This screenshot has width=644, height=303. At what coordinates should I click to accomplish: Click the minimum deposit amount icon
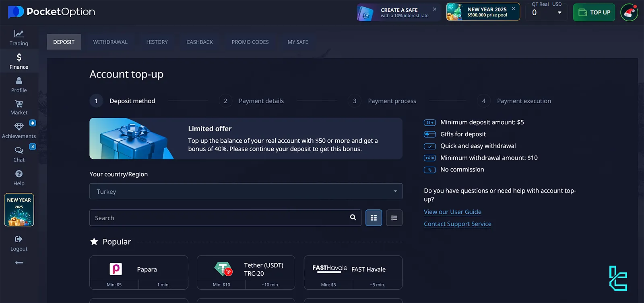430,123
